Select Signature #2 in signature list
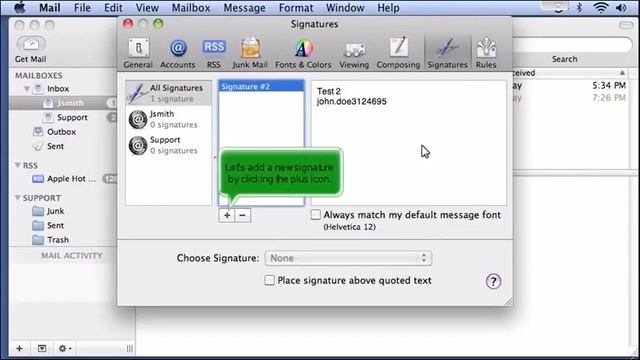This screenshot has width=640, height=360. (x=261, y=87)
